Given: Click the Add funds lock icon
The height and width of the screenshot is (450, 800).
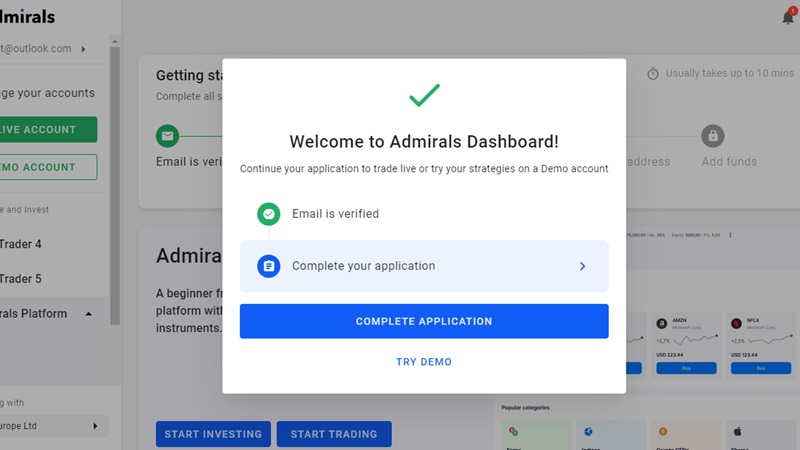Looking at the screenshot, I should (713, 136).
